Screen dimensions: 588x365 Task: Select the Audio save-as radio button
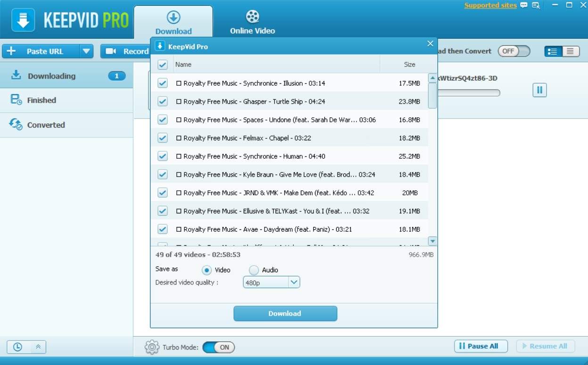(254, 270)
